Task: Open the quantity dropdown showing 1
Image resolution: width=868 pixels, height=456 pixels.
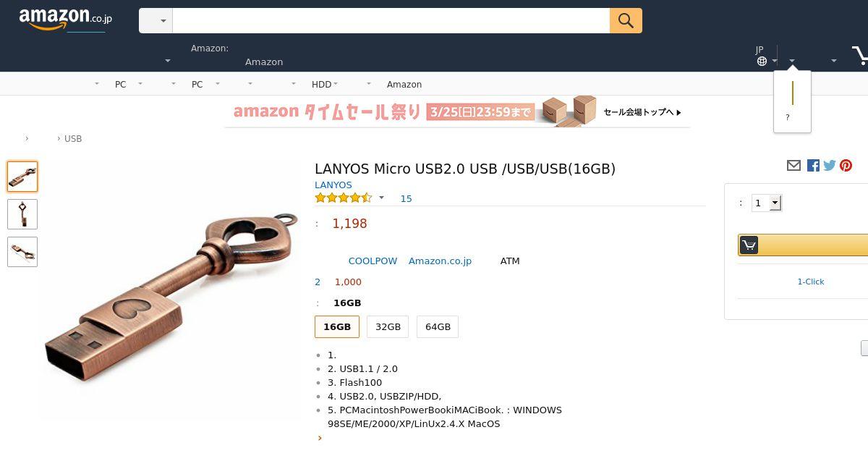Action: 767,203
